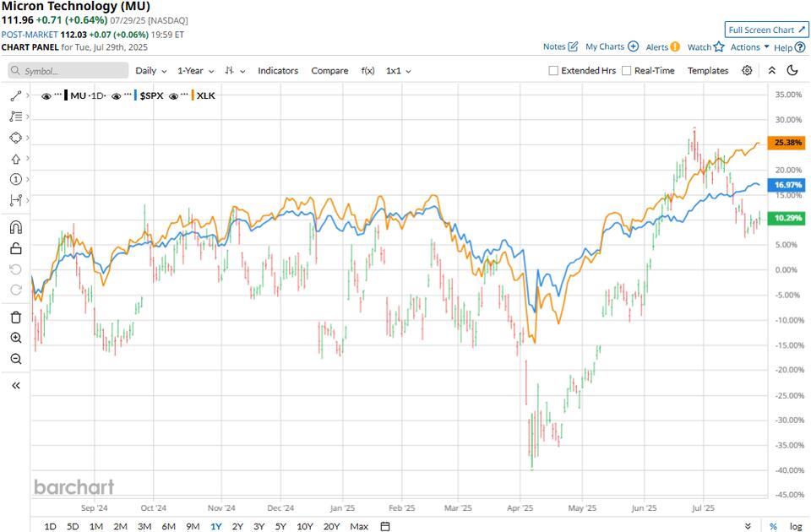Expand the bottom double-down chevron
Image resolution: width=811 pixels, height=532 pixels.
748,526
